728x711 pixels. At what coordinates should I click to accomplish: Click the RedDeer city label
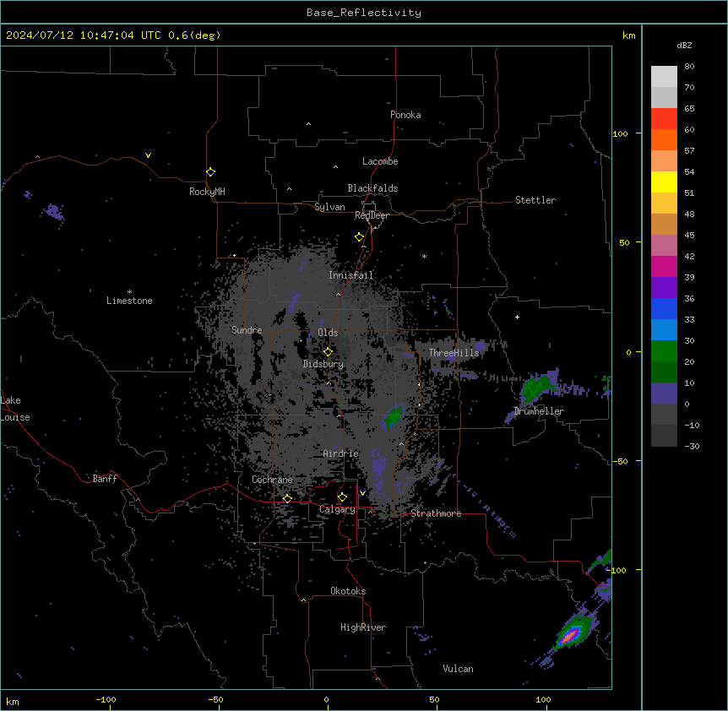pos(372,215)
